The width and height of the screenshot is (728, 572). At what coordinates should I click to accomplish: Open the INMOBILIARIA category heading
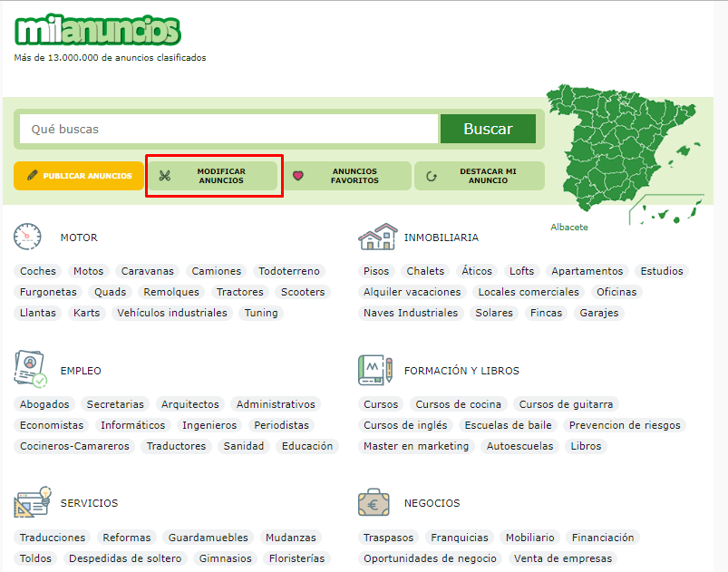point(442,238)
